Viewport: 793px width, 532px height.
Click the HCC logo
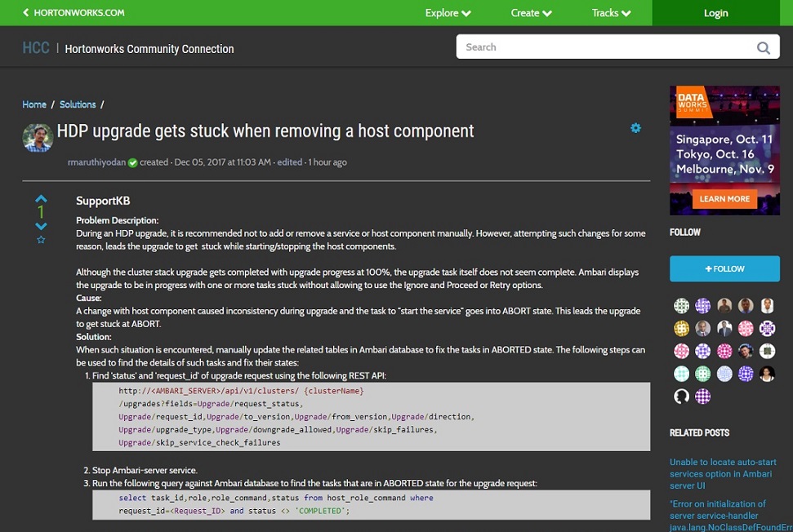click(35, 48)
